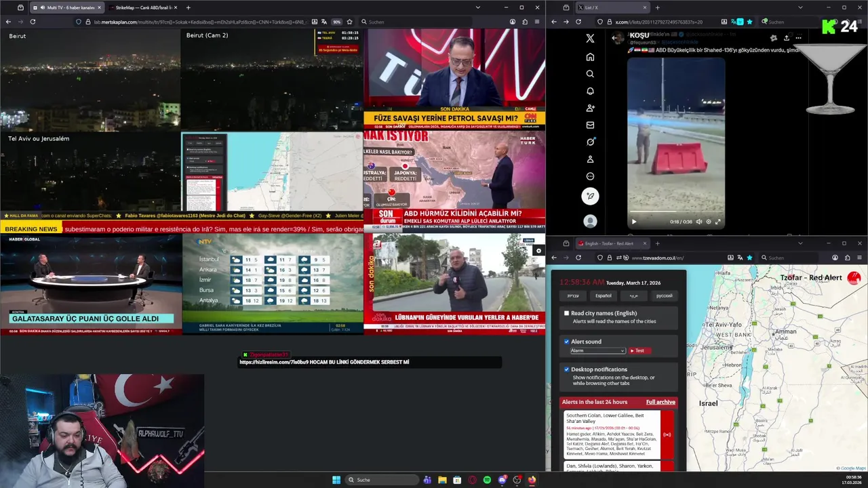The image size is (868, 488).
Task: Click the CNN Türk stream tile
Action: tap(454, 80)
